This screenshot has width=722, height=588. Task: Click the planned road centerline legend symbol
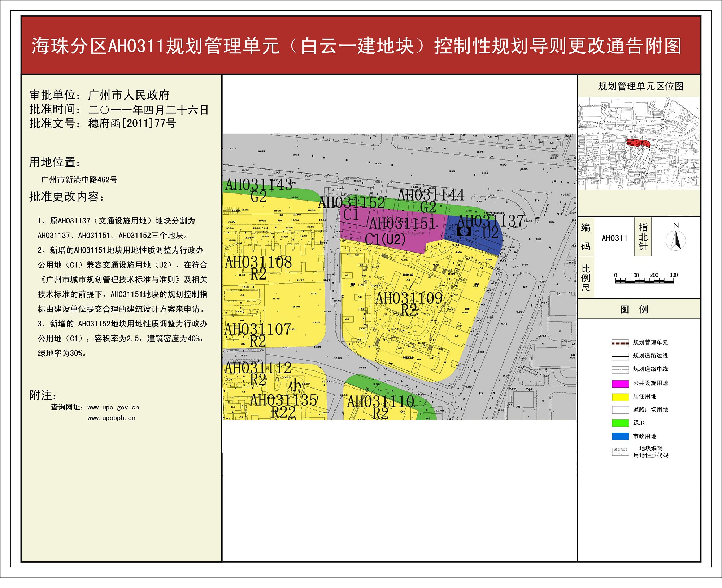[x=620, y=370]
